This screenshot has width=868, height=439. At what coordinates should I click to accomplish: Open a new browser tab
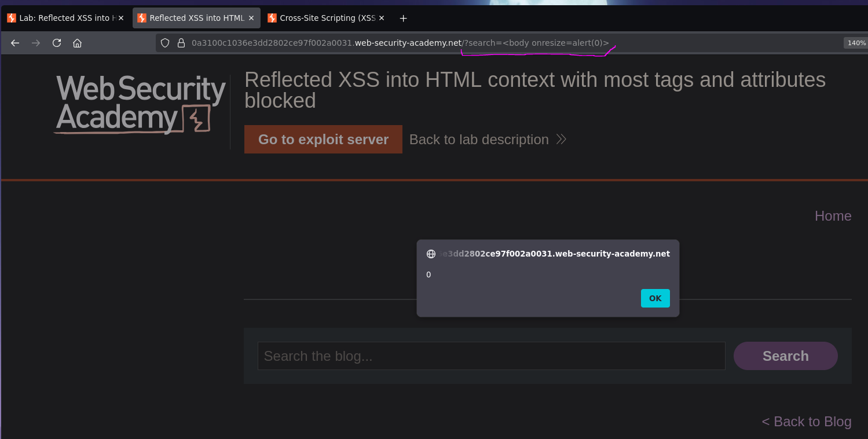(404, 18)
